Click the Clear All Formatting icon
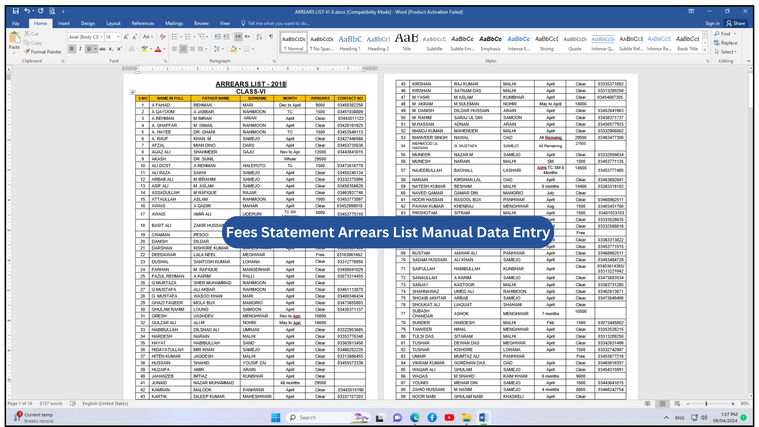This screenshot has width=759, height=427. tap(164, 37)
